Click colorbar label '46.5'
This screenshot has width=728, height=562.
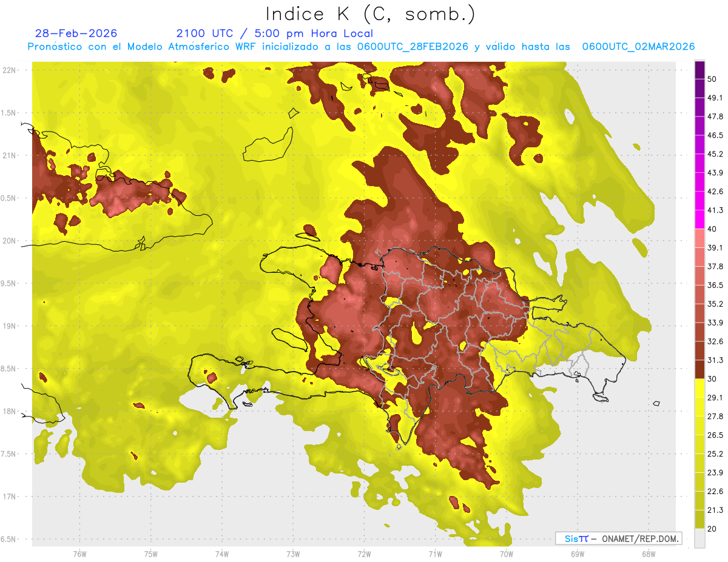coord(716,135)
